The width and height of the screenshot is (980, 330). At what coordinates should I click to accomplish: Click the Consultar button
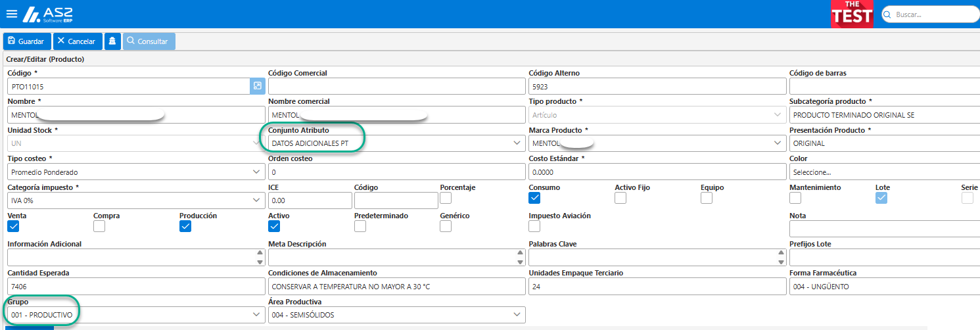149,41
